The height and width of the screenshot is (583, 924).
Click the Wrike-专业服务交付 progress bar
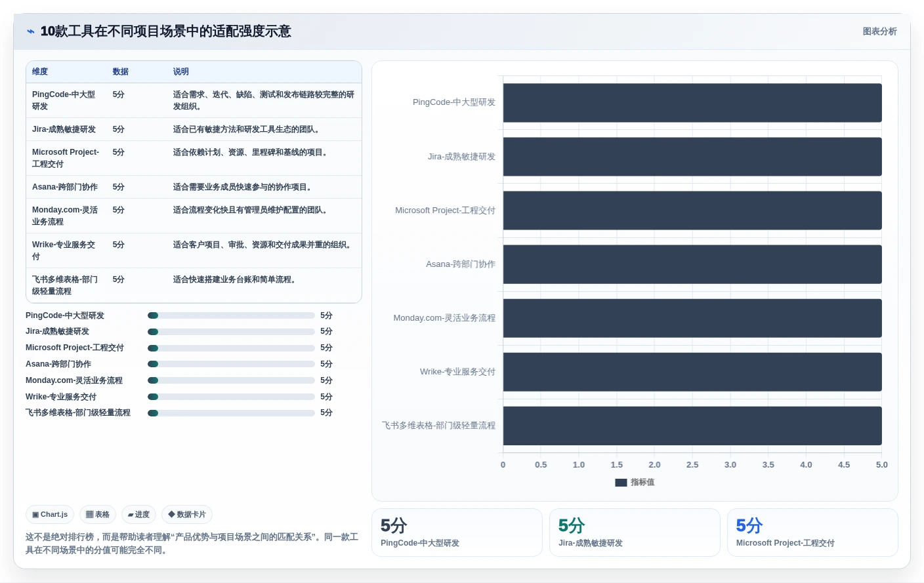(x=231, y=397)
